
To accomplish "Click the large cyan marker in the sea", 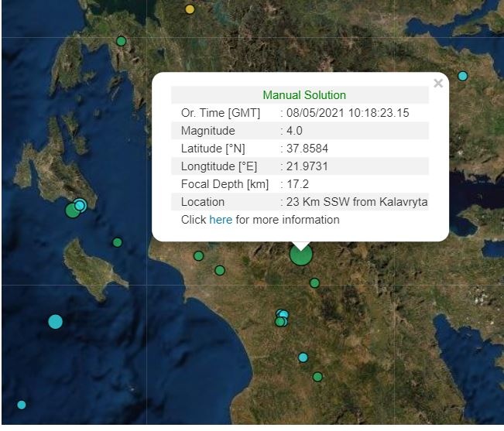I will click(55, 321).
